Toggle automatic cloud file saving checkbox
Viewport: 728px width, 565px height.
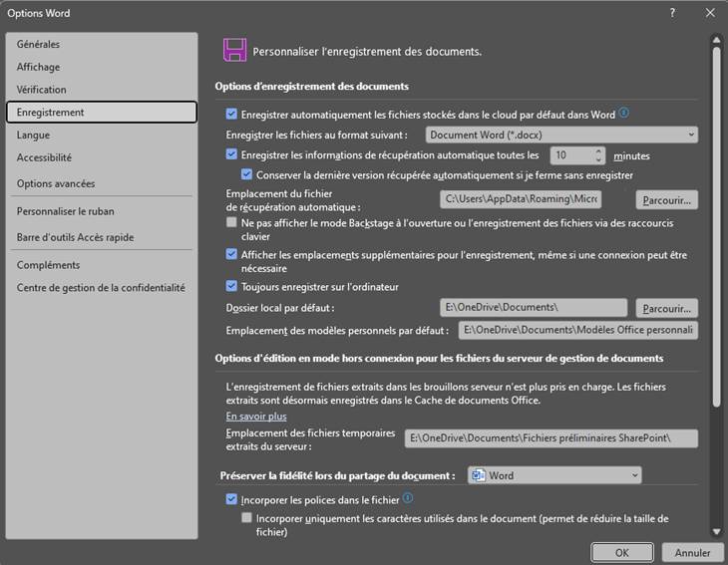click(x=232, y=115)
